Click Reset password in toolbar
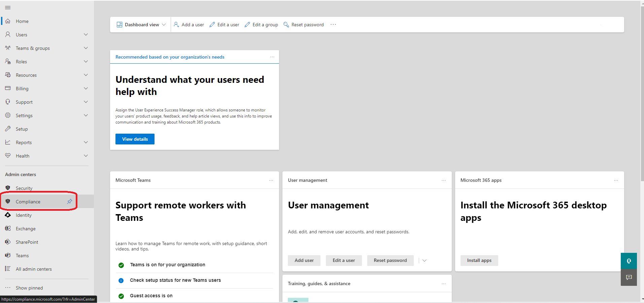Screen dimensions: 644x303 (x=304, y=25)
